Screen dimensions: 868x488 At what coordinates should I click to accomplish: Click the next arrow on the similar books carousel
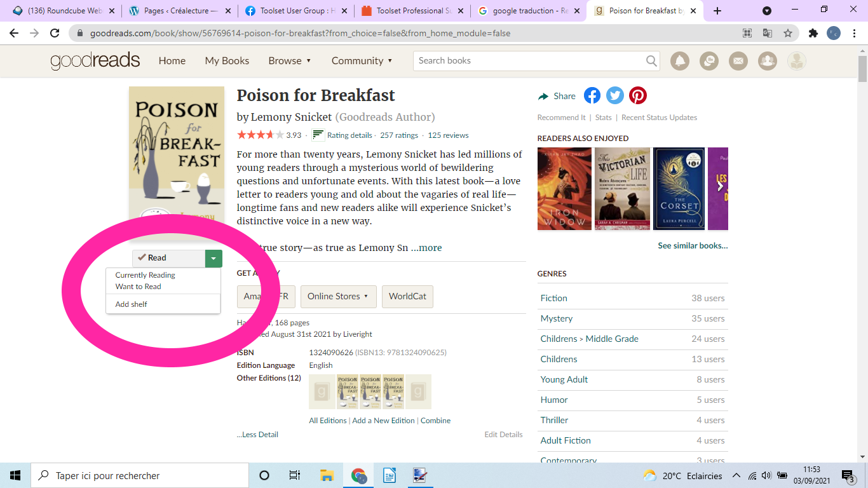720,187
